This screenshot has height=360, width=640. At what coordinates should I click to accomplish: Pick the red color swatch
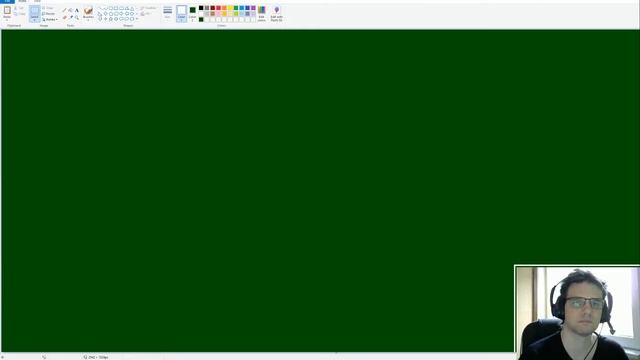point(218,8)
